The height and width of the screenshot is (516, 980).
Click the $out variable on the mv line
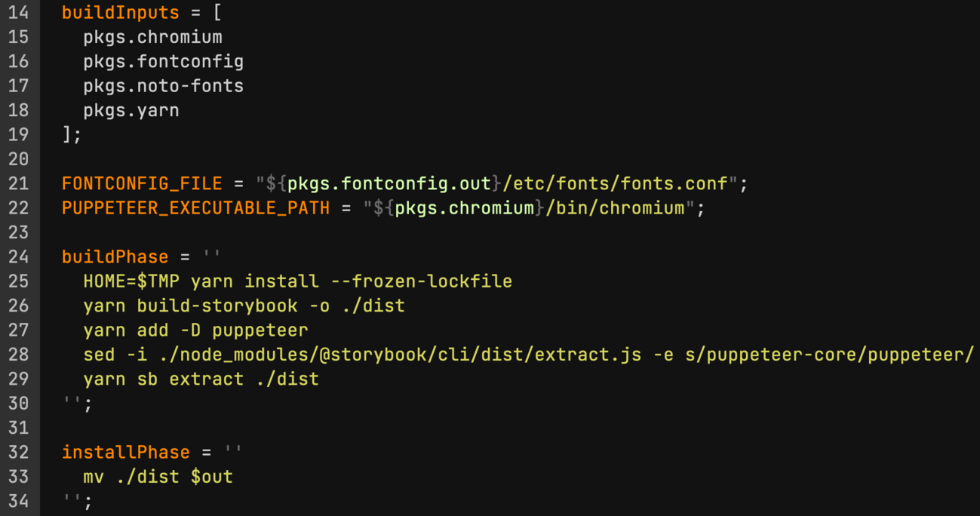pos(211,477)
